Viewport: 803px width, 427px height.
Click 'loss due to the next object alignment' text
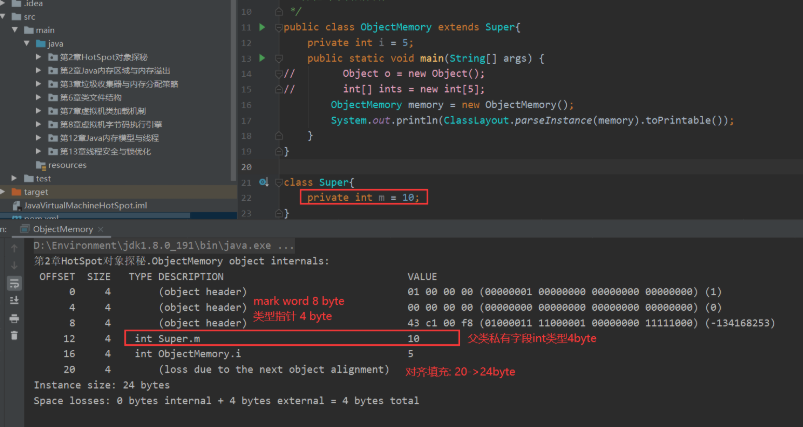click(x=273, y=369)
